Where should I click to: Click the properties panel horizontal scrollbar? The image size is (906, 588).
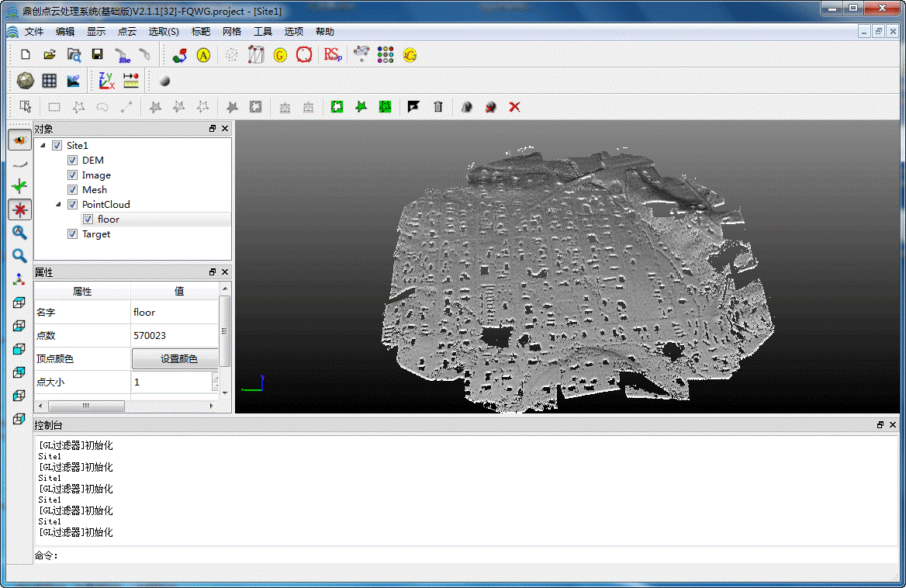click(x=86, y=406)
